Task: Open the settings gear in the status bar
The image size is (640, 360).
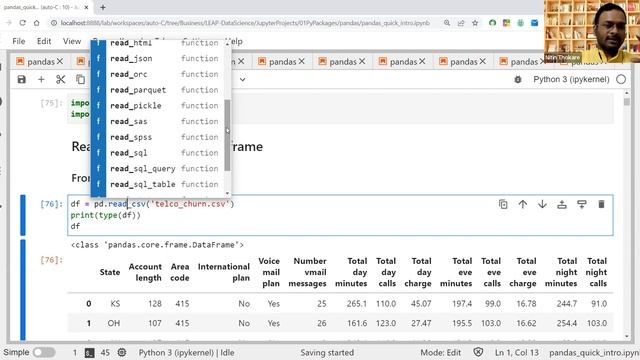Action: pos(122,352)
